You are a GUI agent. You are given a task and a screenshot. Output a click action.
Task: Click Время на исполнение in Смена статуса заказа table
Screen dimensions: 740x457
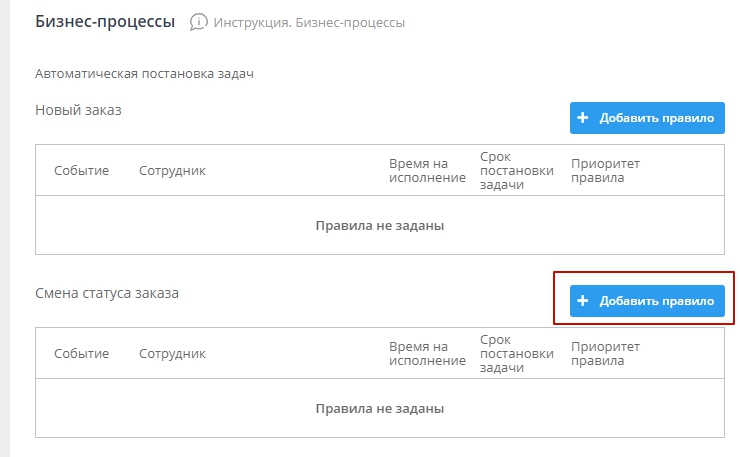point(427,353)
